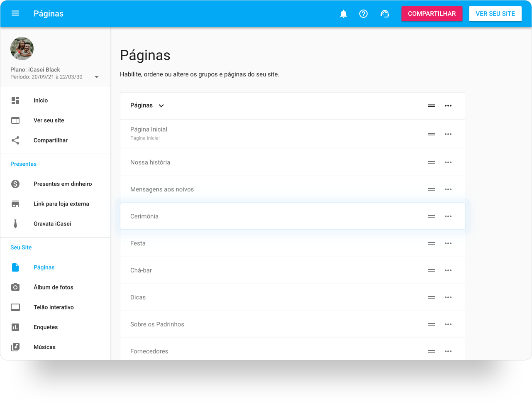Image resolution: width=532 pixels, height=402 pixels.
Task: Click the couple profile photo
Action: coord(22,49)
